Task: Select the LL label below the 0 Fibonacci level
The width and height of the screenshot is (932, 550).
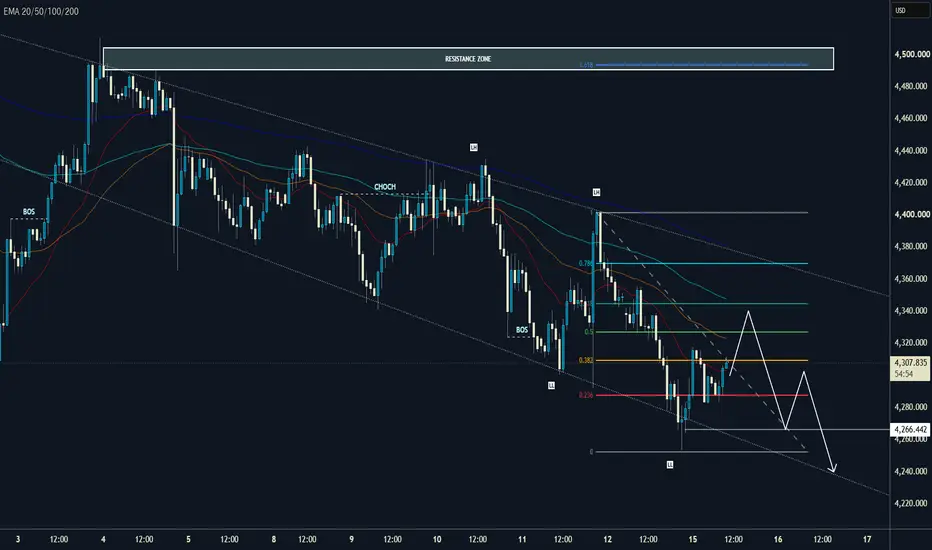Action: 670,464
